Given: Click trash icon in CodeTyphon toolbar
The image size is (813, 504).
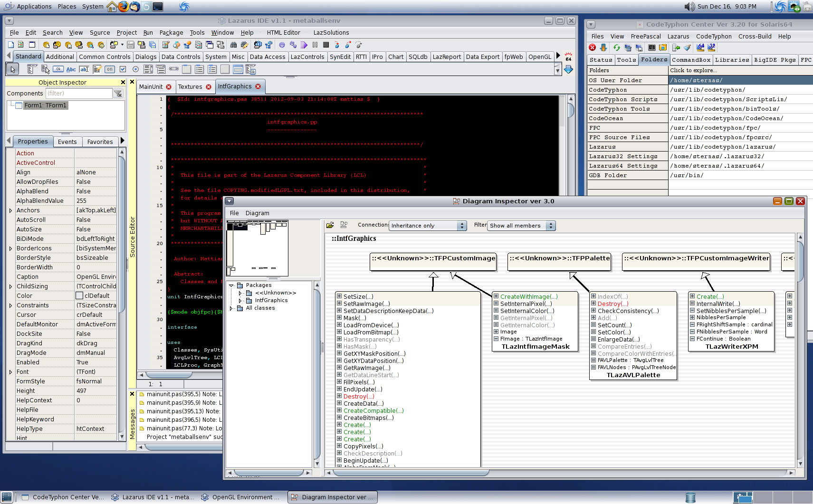Looking at the screenshot, I should (628, 48).
